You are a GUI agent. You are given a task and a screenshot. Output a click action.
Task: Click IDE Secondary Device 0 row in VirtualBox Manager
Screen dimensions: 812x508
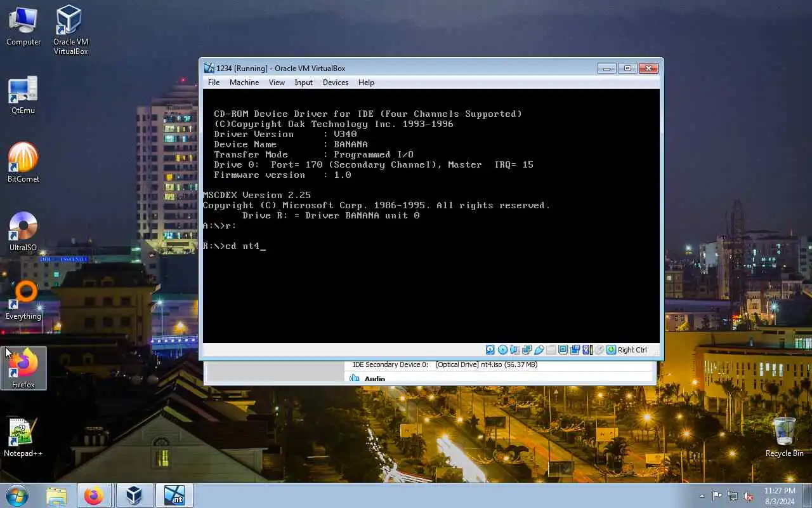pyautogui.click(x=445, y=365)
